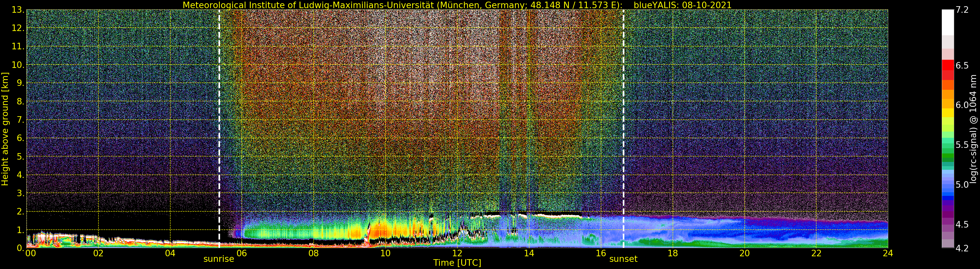Click the 18 UTC time tick label
The height and width of the screenshot is (269, 980).
coord(673,253)
